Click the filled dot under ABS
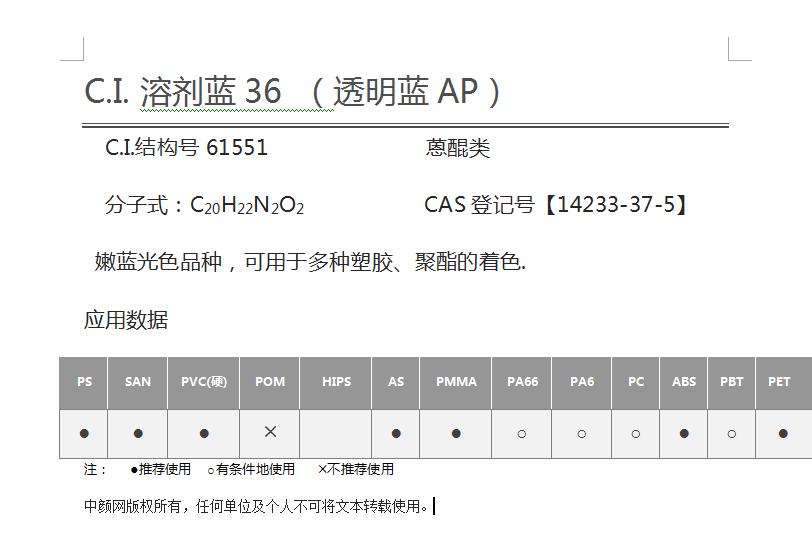812x554 pixels. click(684, 433)
